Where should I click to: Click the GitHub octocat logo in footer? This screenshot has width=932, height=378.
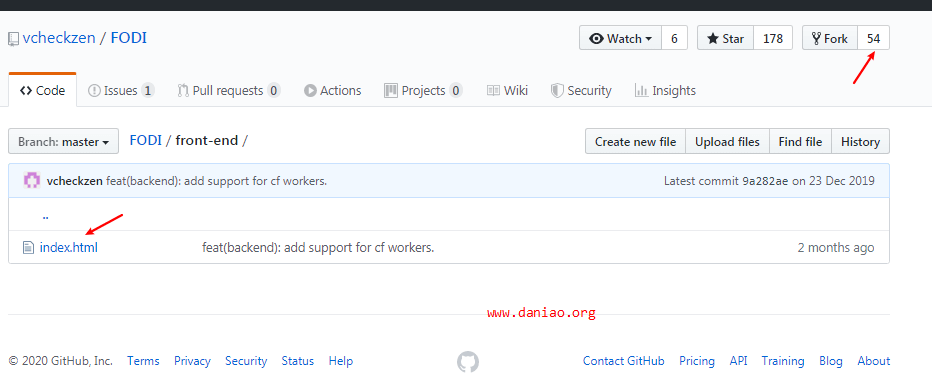click(468, 361)
